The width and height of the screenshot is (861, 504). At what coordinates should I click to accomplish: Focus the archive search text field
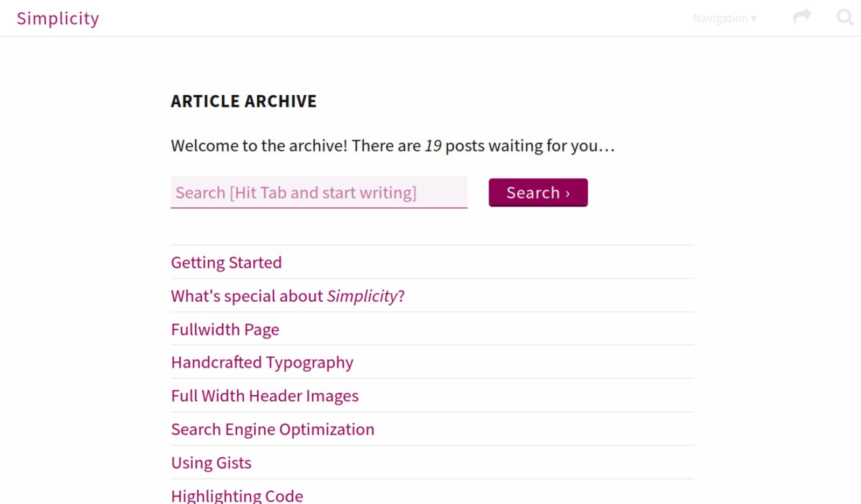coord(319,193)
